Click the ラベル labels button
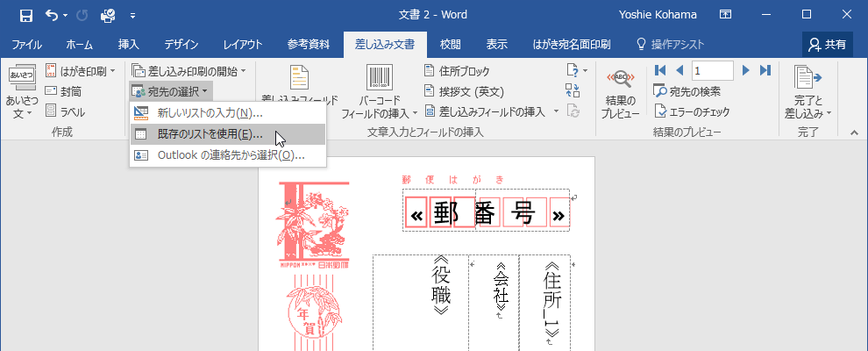This screenshot has height=351, width=868. click(x=66, y=111)
